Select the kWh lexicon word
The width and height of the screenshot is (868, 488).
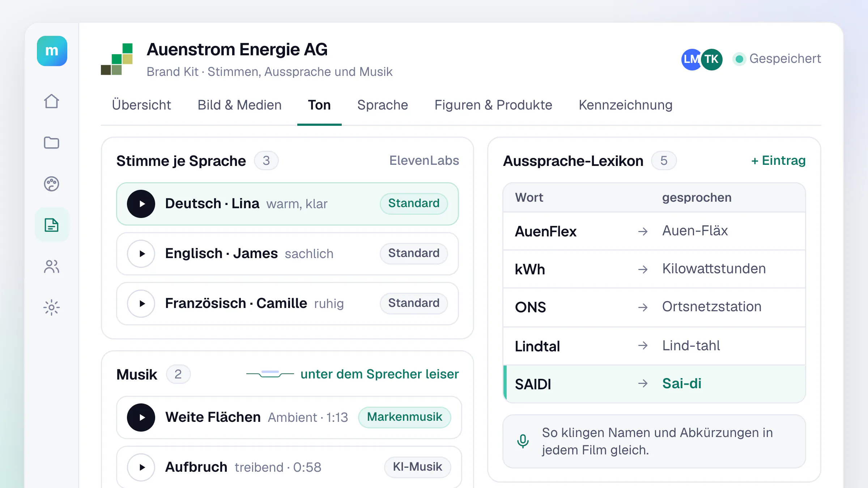point(530,269)
